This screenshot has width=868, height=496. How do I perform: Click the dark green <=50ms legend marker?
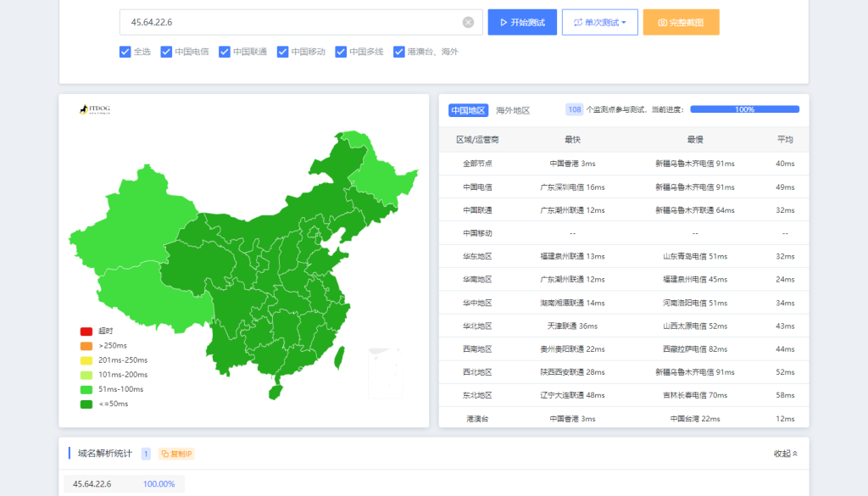coord(86,404)
